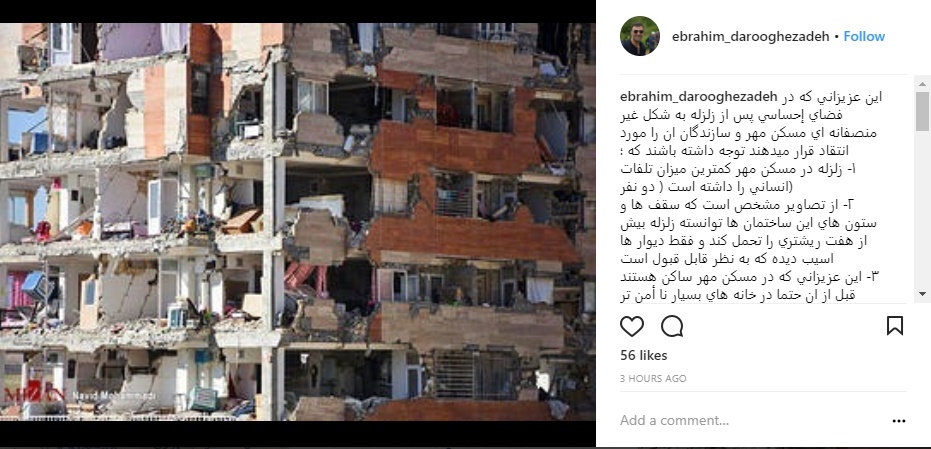Click the caption scrollbar up arrow
Image resolution: width=931 pixels, height=449 pixels.
(922, 84)
